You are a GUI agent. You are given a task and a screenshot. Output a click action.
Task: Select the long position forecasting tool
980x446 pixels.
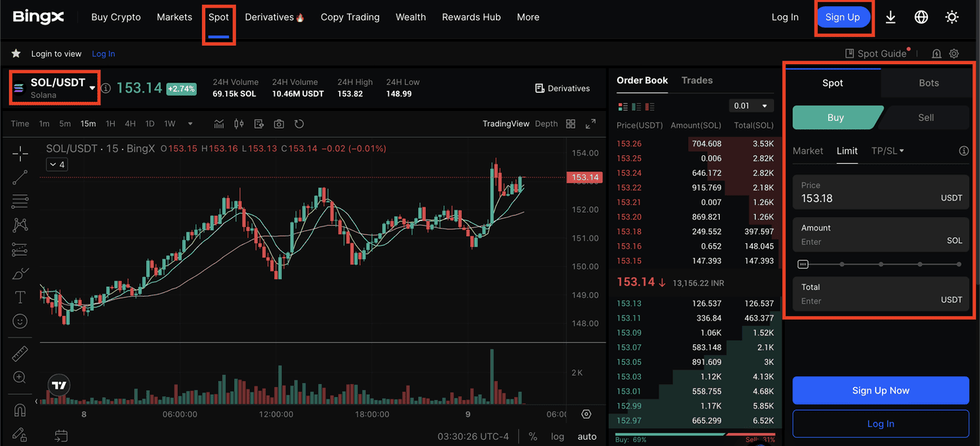point(20,249)
